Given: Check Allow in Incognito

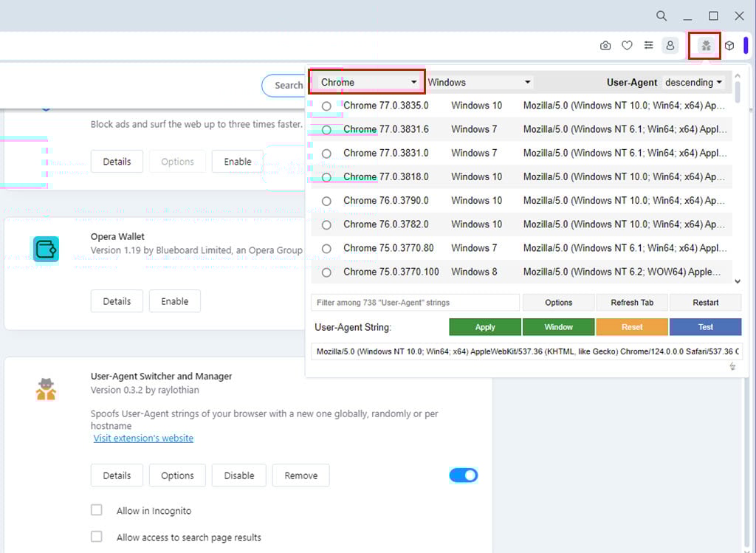Looking at the screenshot, I should pos(97,510).
